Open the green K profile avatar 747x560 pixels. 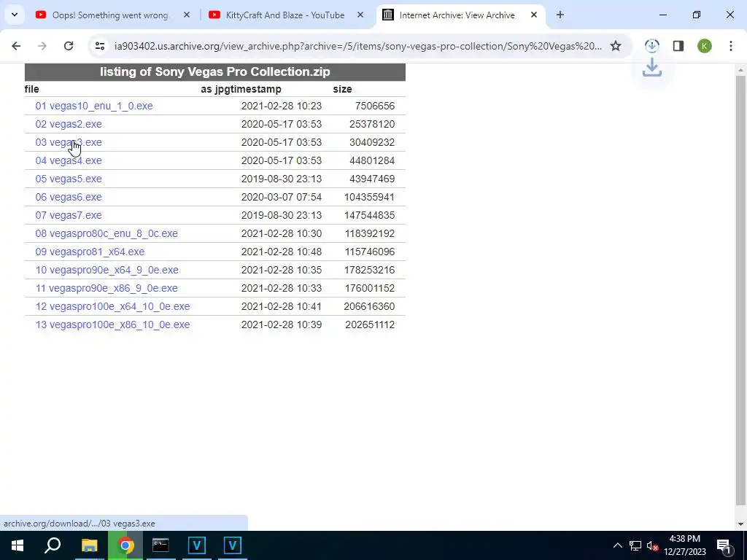(x=705, y=46)
